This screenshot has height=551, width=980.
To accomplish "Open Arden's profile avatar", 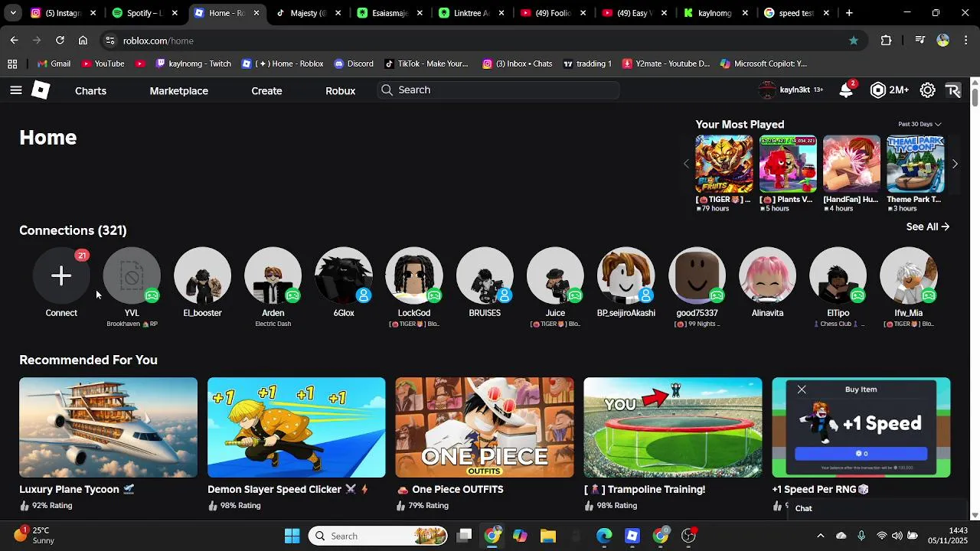I will point(273,275).
